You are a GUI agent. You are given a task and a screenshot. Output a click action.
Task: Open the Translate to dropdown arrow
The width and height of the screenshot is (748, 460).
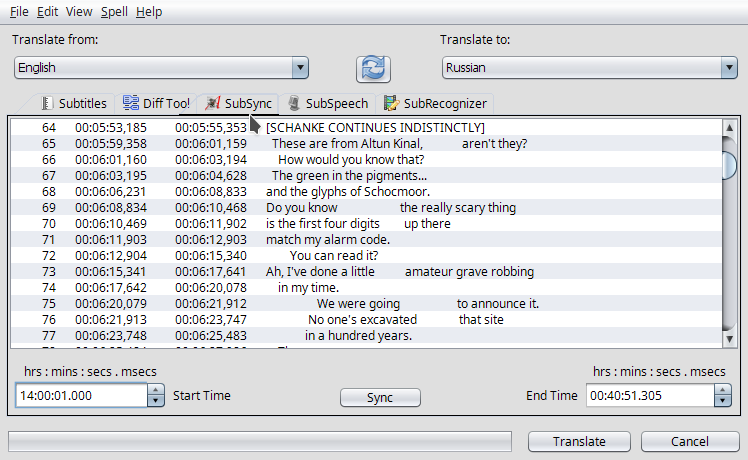[729, 68]
